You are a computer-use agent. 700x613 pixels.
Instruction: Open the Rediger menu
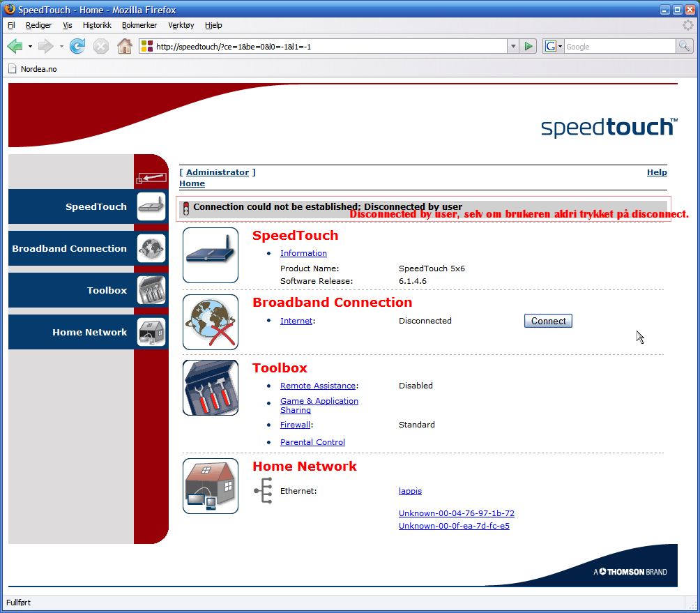38,25
